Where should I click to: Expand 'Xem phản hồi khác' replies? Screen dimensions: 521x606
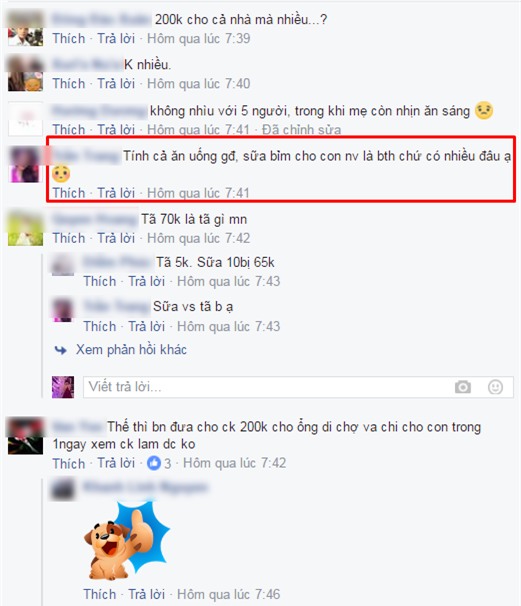(131, 350)
